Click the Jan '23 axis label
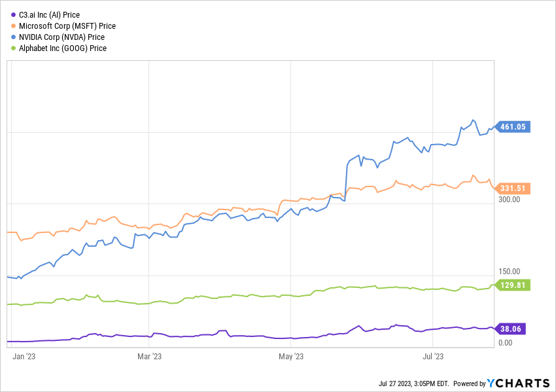 pyautogui.click(x=24, y=357)
